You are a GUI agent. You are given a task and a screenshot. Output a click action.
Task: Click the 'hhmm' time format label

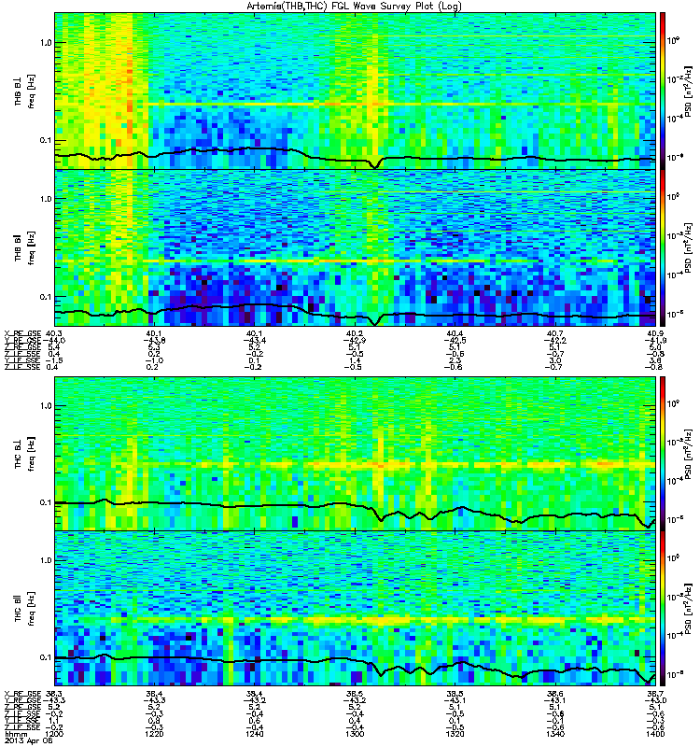pyautogui.click(x=17, y=735)
